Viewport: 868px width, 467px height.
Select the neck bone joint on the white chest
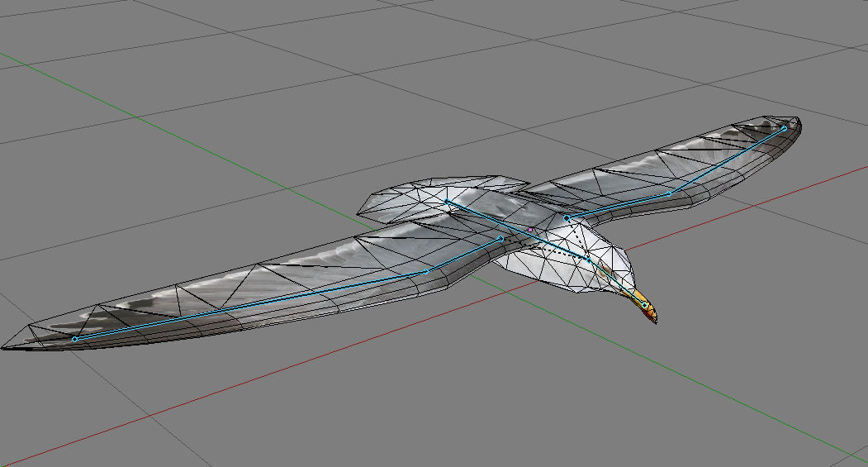(589, 259)
